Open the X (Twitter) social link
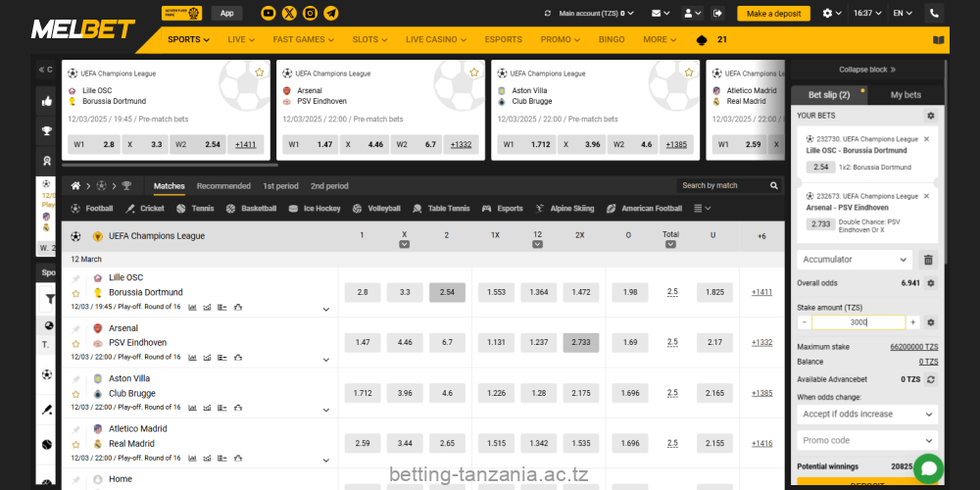This screenshot has height=490, width=980. click(x=289, y=13)
